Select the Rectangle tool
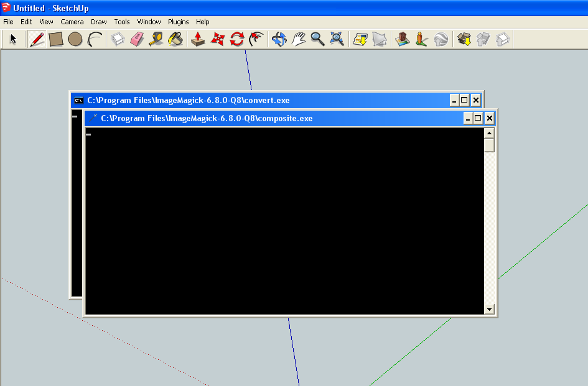 point(56,39)
